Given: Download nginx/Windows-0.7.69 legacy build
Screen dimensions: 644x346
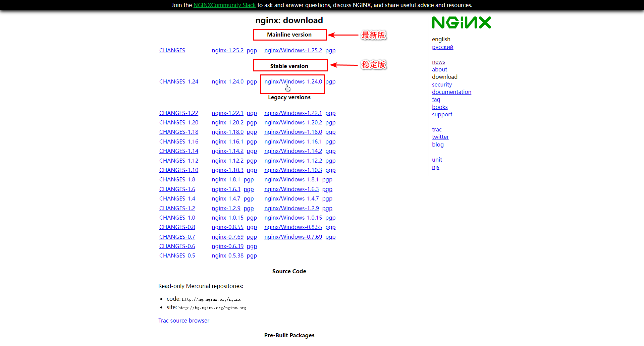Looking at the screenshot, I should click(x=293, y=237).
